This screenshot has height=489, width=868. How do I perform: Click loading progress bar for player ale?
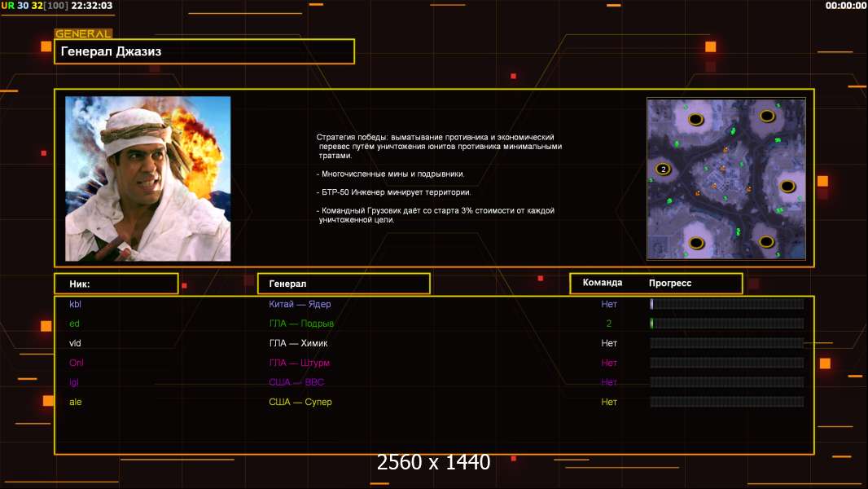pyautogui.click(x=726, y=402)
